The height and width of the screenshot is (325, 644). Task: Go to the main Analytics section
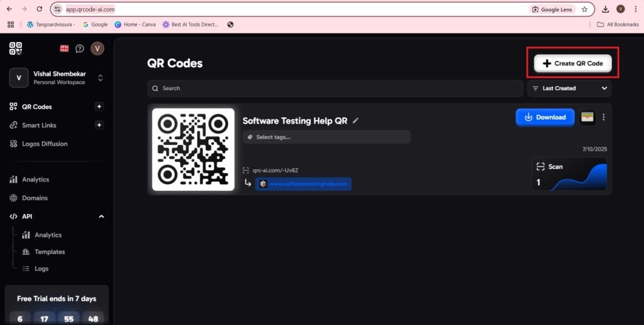click(x=35, y=180)
